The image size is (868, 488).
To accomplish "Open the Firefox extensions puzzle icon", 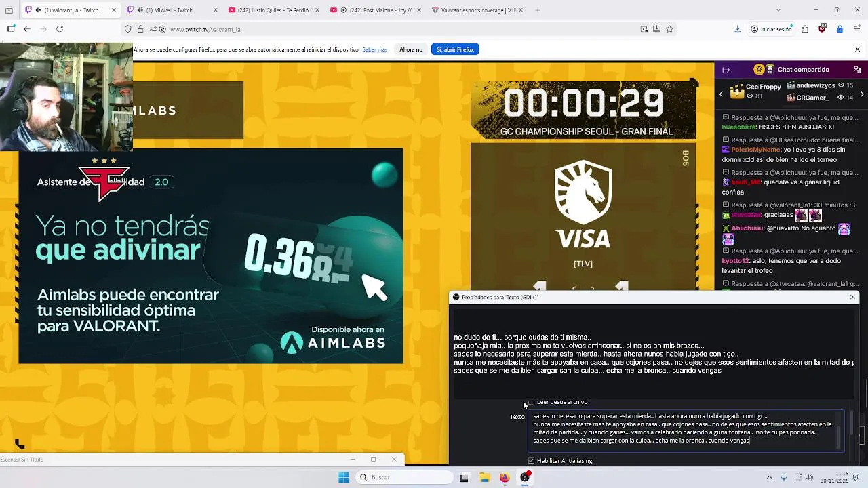I will coord(805,29).
